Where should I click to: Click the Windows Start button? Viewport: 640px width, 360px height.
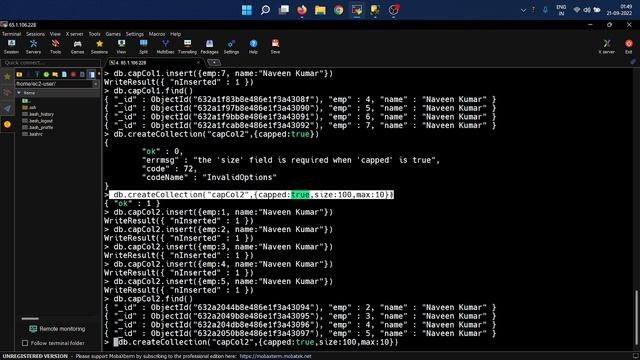point(247,10)
